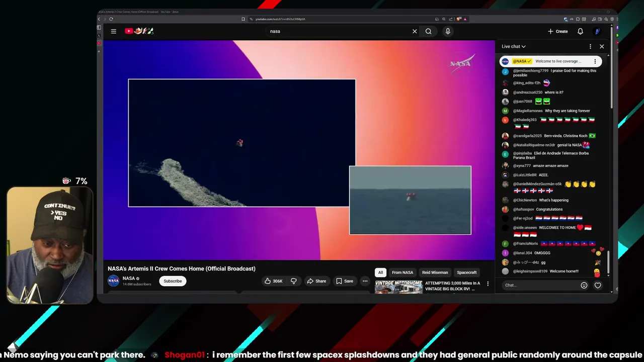Open the Vintage Motorhome video thumbnail
This screenshot has height=362, width=644.
398,287
